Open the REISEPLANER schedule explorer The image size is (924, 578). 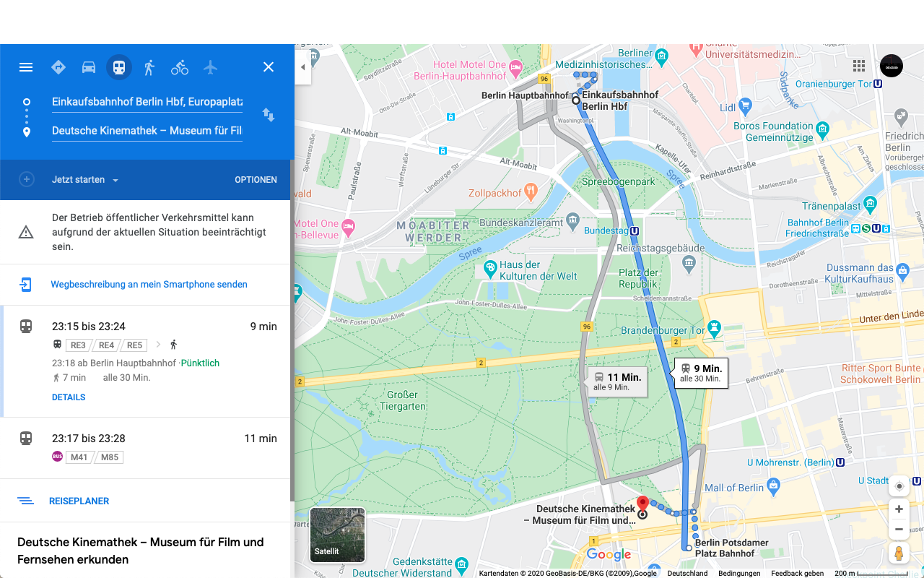(x=79, y=501)
